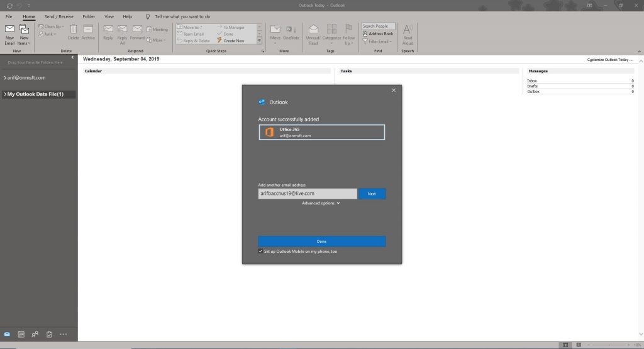This screenshot has height=349, width=644.
Task: Click the Next button
Action: 372,194
